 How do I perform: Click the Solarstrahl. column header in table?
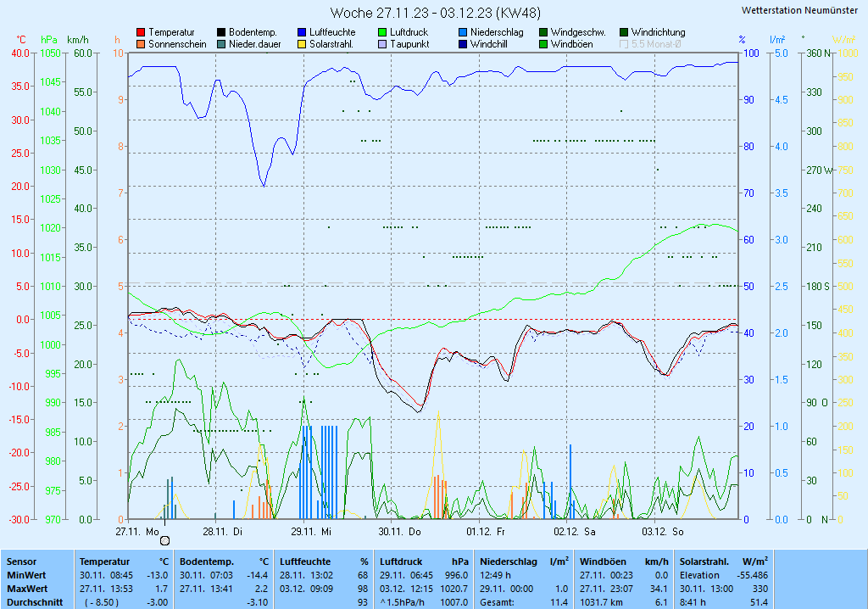(x=704, y=562)
